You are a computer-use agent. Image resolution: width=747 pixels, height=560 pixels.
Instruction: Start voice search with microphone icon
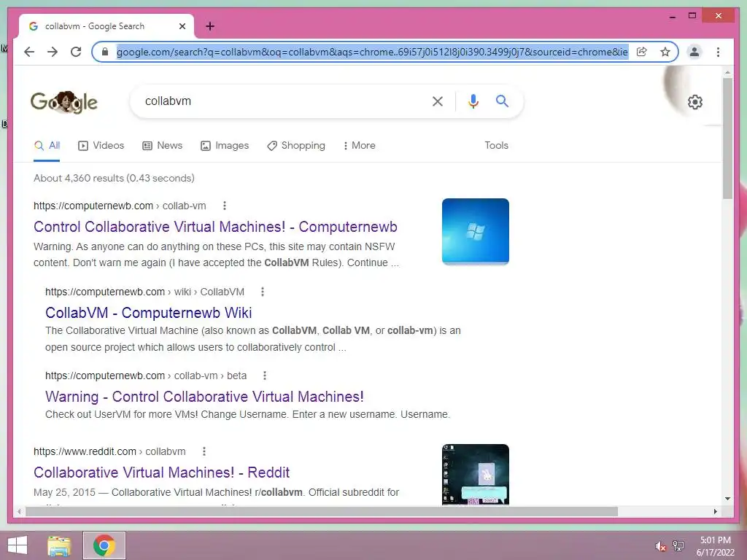[473, 101]
